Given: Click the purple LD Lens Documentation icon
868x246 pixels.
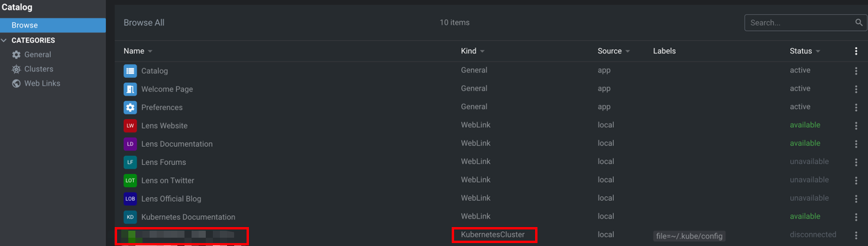Looking at the screenshot, I should 130,144.
